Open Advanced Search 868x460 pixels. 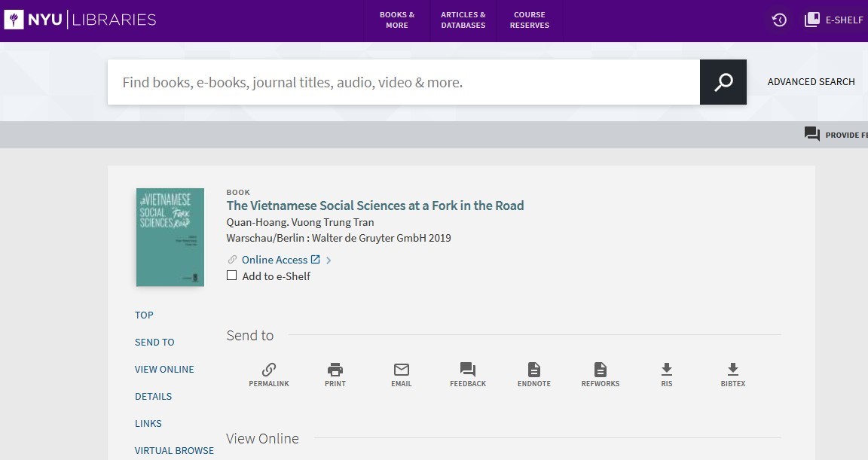pyautogui.click(x=811, y=82)
